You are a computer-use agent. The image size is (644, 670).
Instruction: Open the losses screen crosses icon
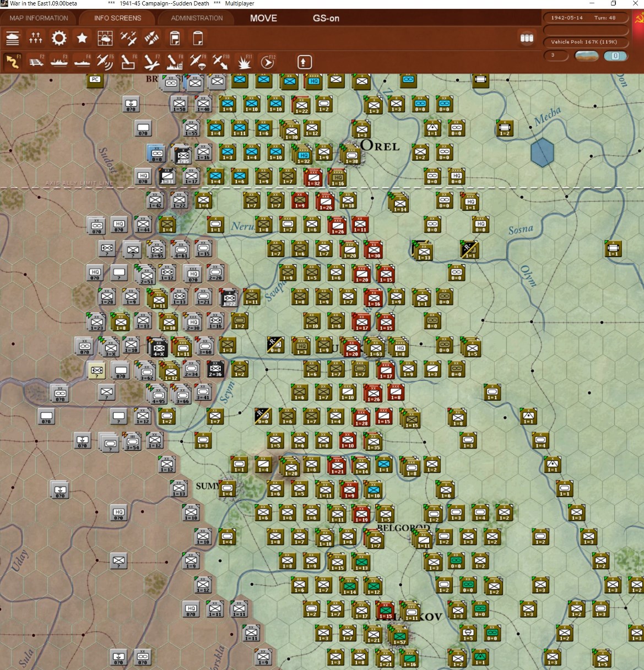[36, 38]
